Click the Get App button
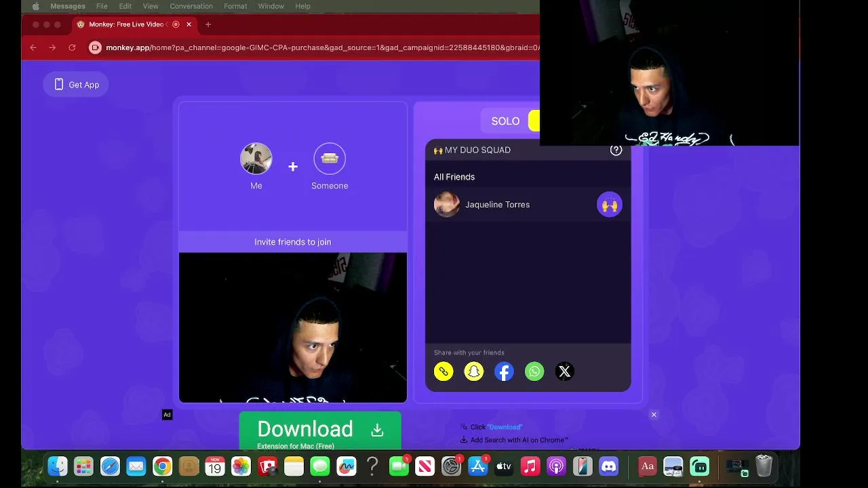868x488 pixels. (x=76, y=85)
